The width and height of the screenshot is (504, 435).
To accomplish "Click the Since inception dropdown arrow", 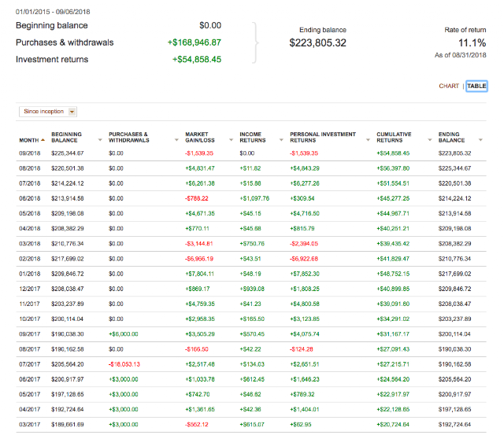I will (x=72, y=112).
